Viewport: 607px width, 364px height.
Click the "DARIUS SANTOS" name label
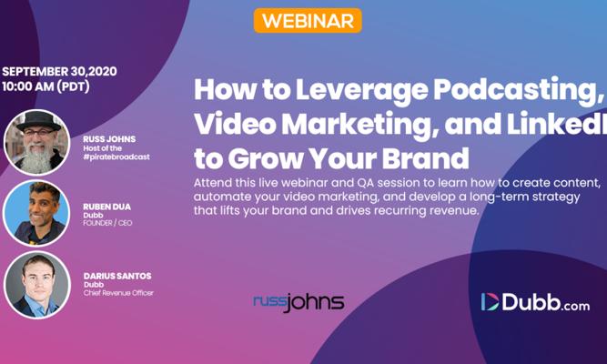(117, 276)
